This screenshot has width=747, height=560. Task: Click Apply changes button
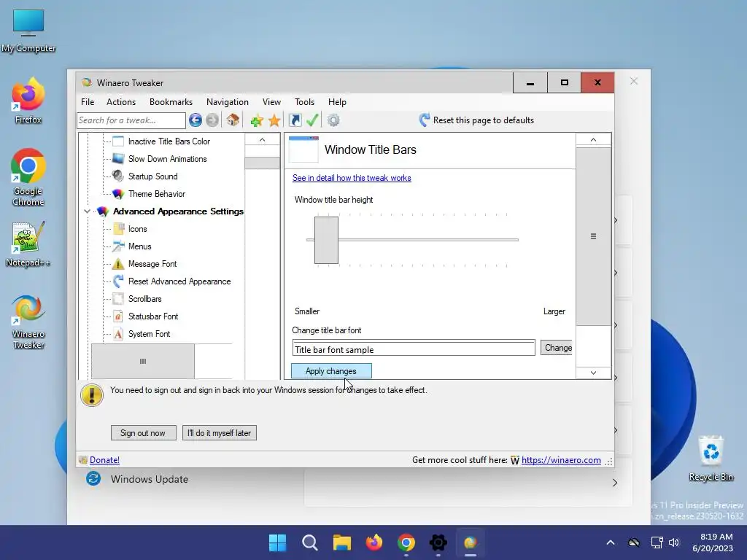(331, 371)
